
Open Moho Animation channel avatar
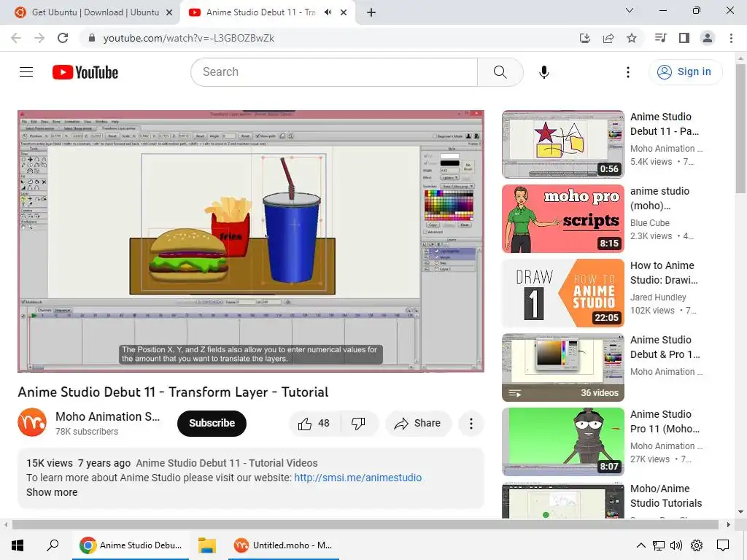point(32,422)
